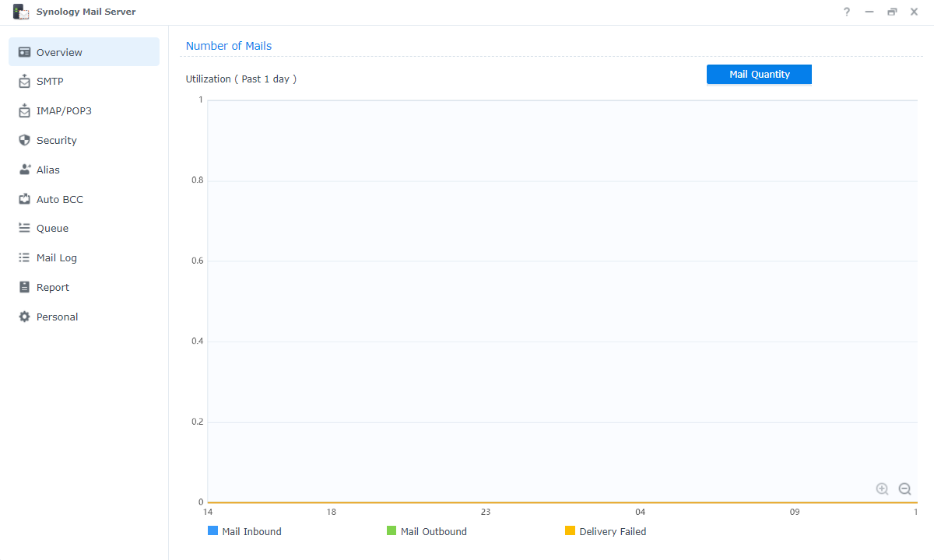Toggle the Mail Inbound legend entry

(244, 531)
